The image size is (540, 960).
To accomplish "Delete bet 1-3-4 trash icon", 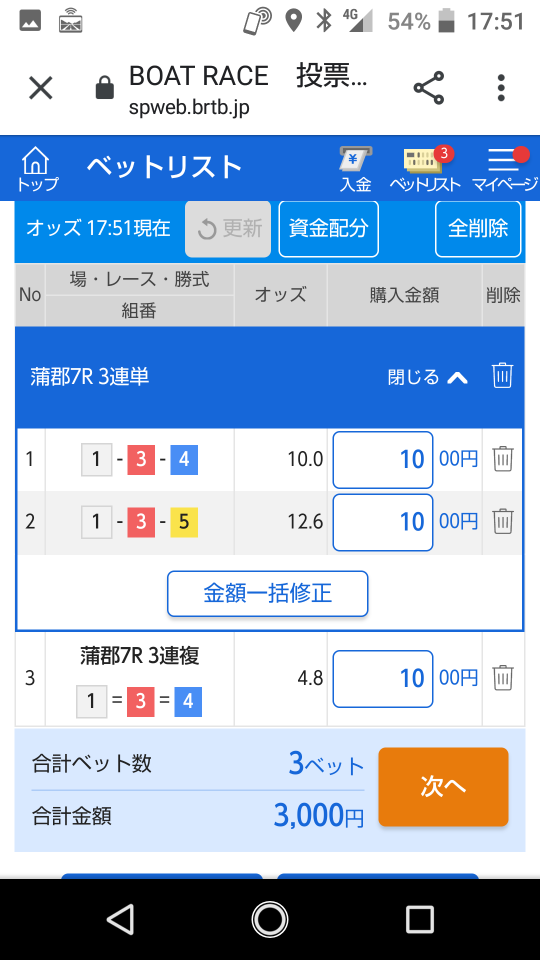I will (503, 459).
